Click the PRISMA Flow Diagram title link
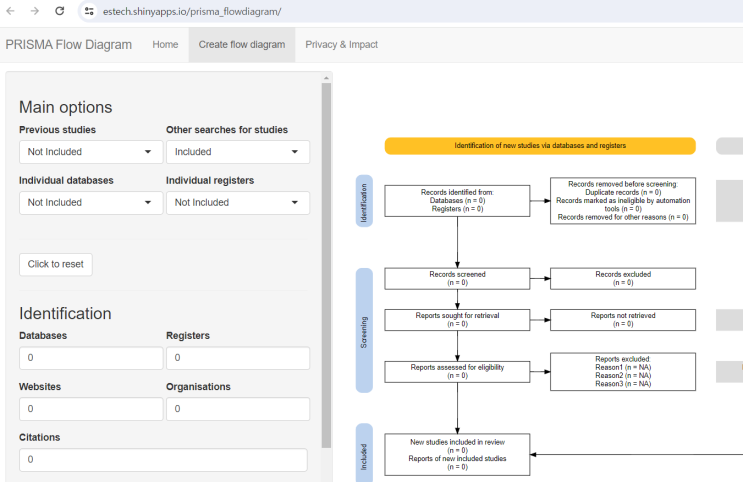 (68, 45)
